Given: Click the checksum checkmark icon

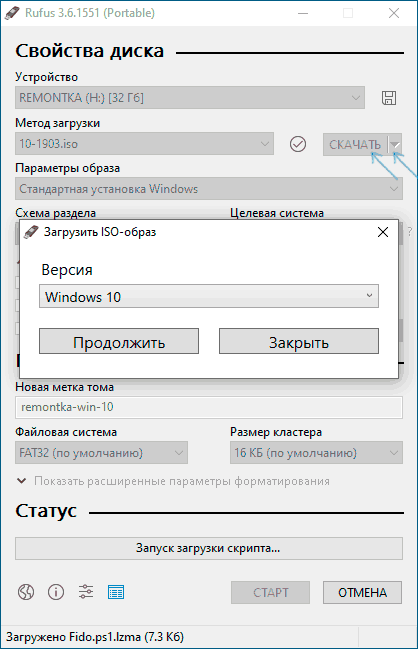Looking at the screenshot, I should (x=298, y=144).
